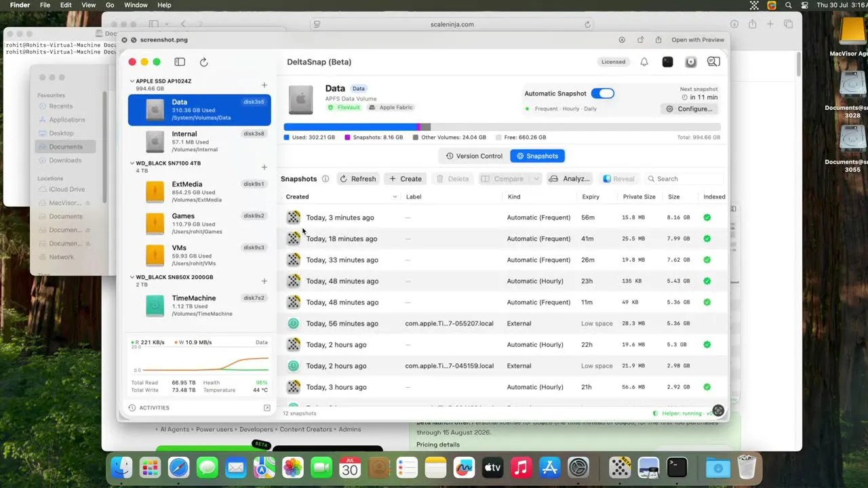Image resolution: width=868 pixels, height=488 pixels.
Task: Open the notifications bell in DeltaSnap
Action: click(x=644, y=62)
